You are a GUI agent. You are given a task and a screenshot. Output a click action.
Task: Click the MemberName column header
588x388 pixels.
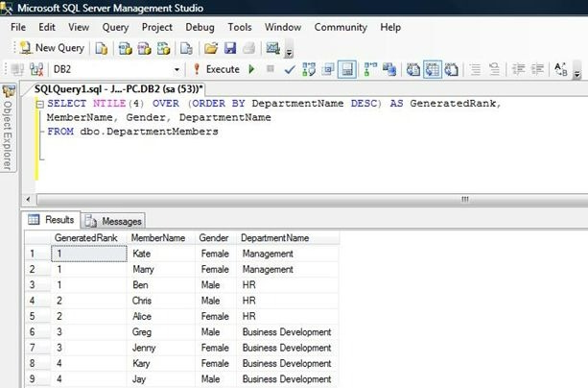[x=161, y=238]
